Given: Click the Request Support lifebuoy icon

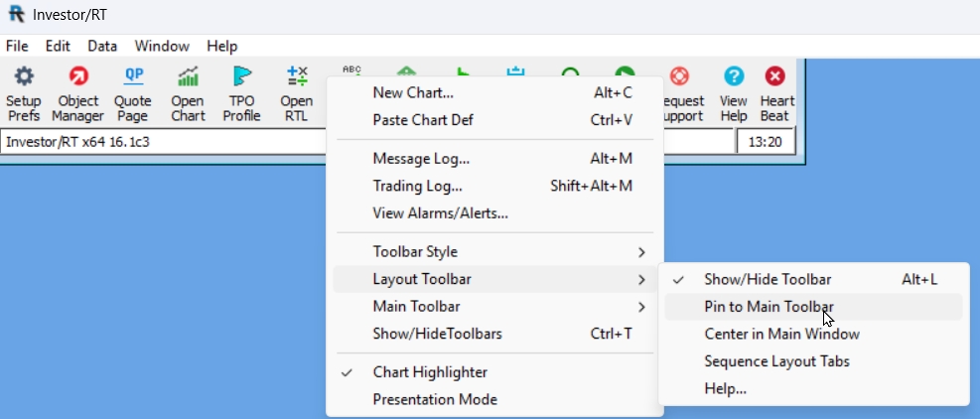Looking at the screenshot, I should tap(679, 76).
